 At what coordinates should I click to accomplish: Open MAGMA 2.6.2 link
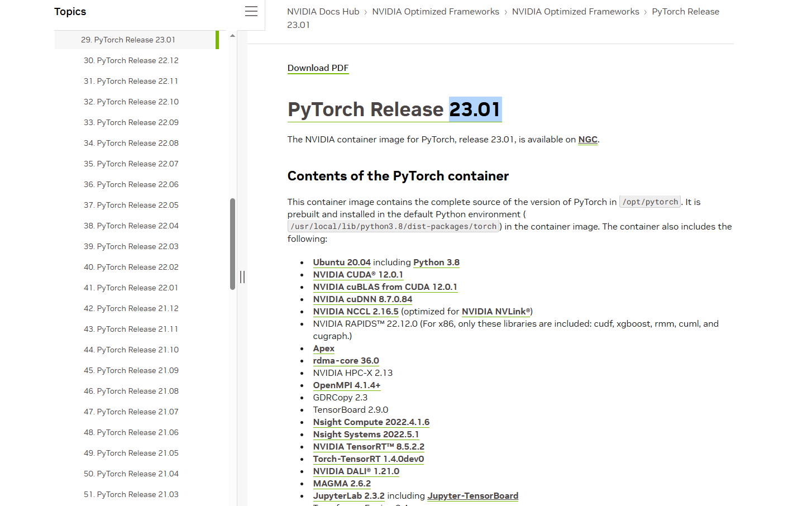click(x=342, y=484)
